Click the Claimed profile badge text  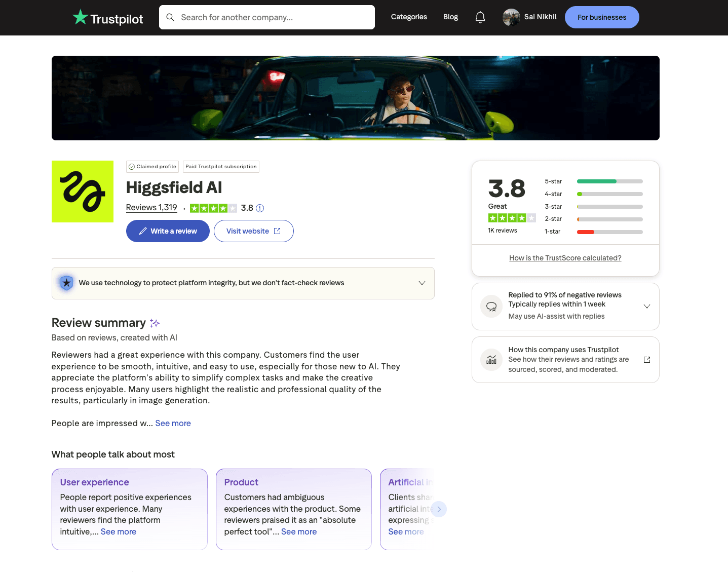[157, 167]
